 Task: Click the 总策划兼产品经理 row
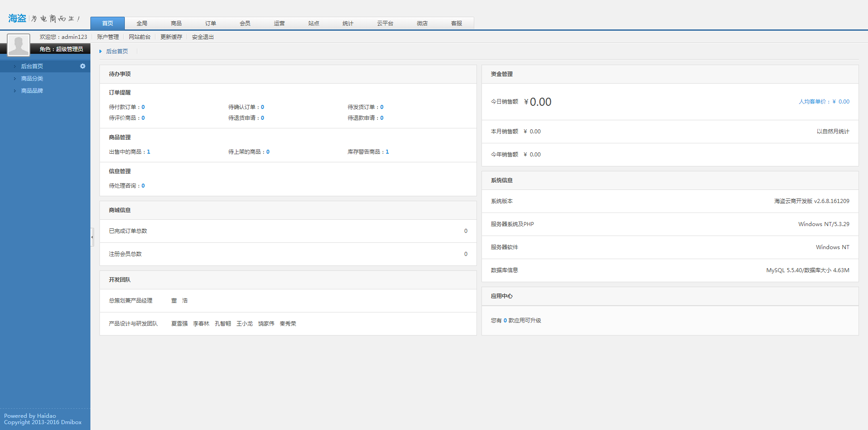click(288, 301)
